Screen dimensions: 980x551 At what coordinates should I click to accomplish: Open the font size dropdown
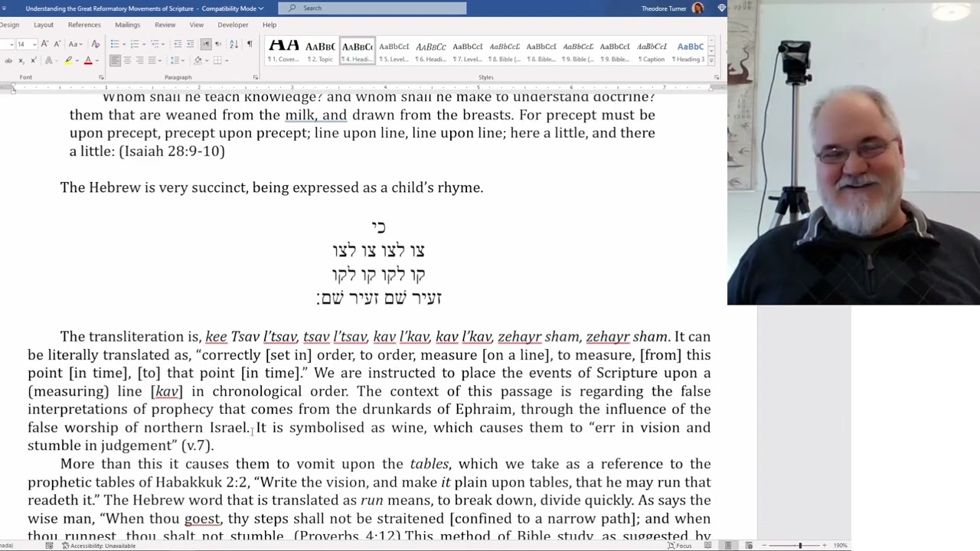click(34, 44)
